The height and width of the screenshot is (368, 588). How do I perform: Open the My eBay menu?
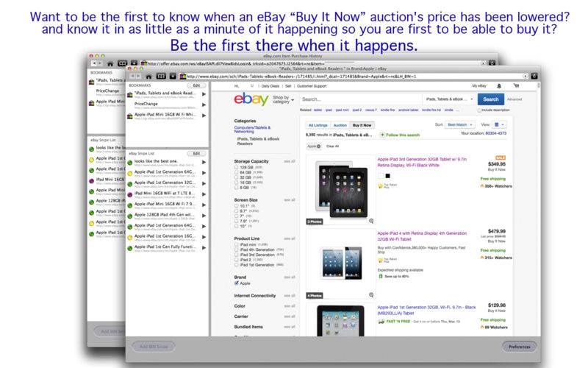[479, 86]
